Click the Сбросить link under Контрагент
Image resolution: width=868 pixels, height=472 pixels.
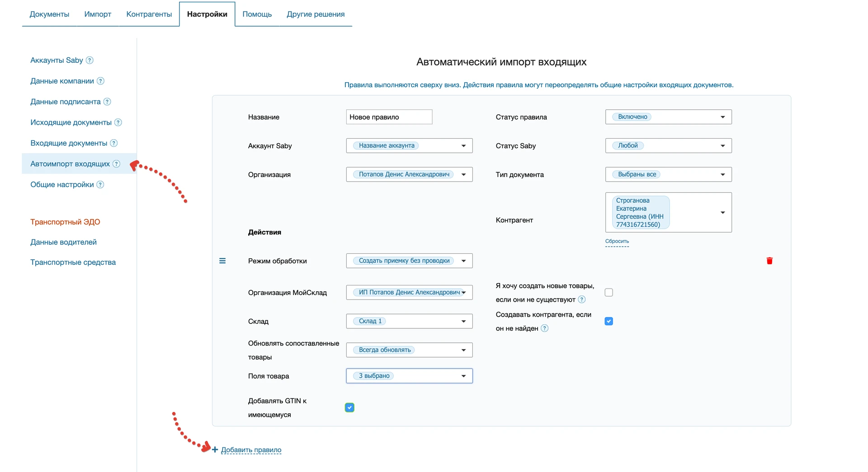pyautogui.click(x=617, y=241)
